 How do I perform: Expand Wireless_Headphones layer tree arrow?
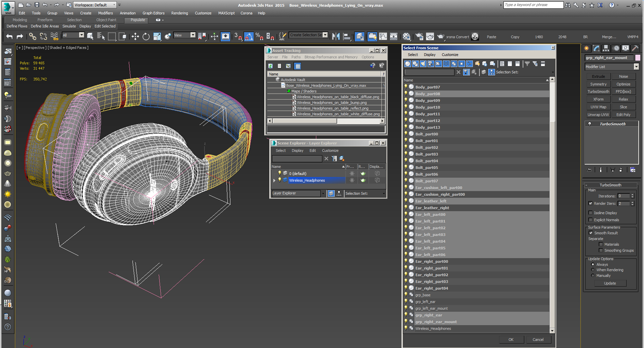click(274, 180)
